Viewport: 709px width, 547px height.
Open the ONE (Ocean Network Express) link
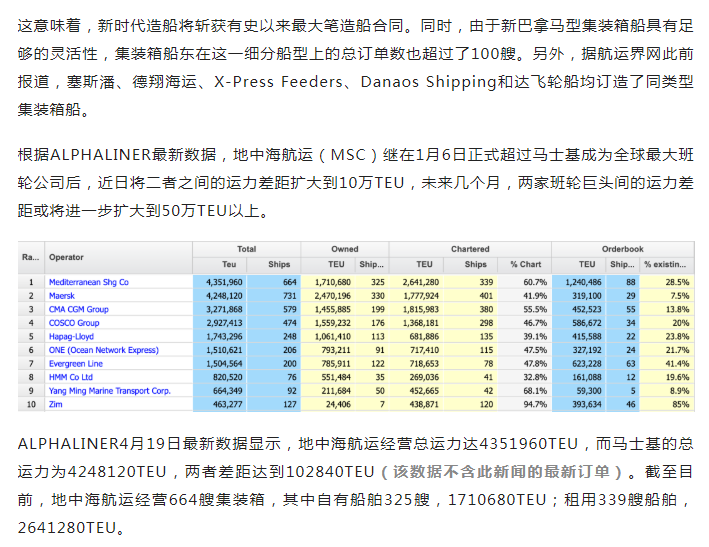104,350
